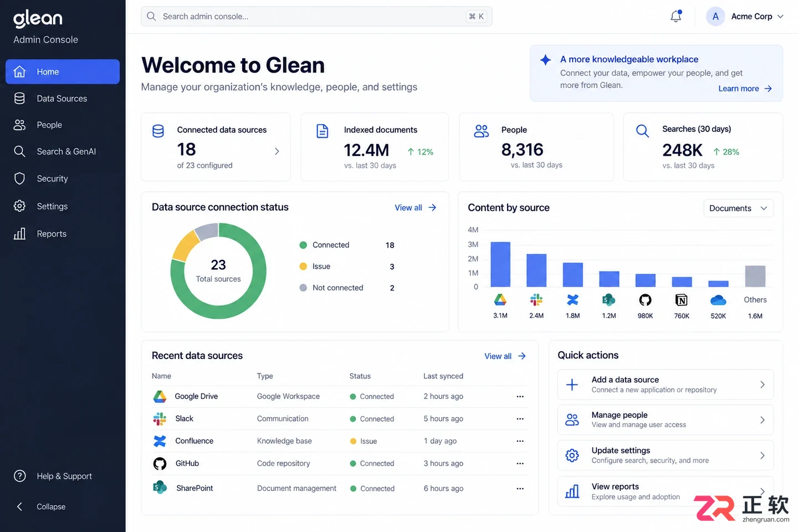Expand the Connected data sources card chevron
The width and height of the screenshot is (798, 532).
tap(277, 151)
